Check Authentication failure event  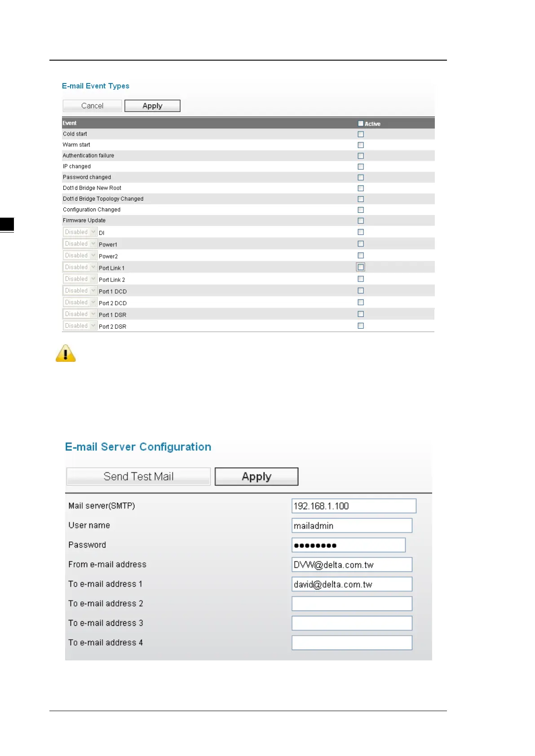361,156
